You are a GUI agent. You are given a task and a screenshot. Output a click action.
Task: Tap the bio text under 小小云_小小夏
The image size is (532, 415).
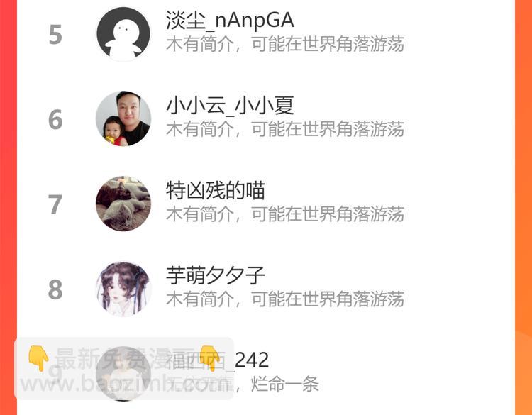285,129
